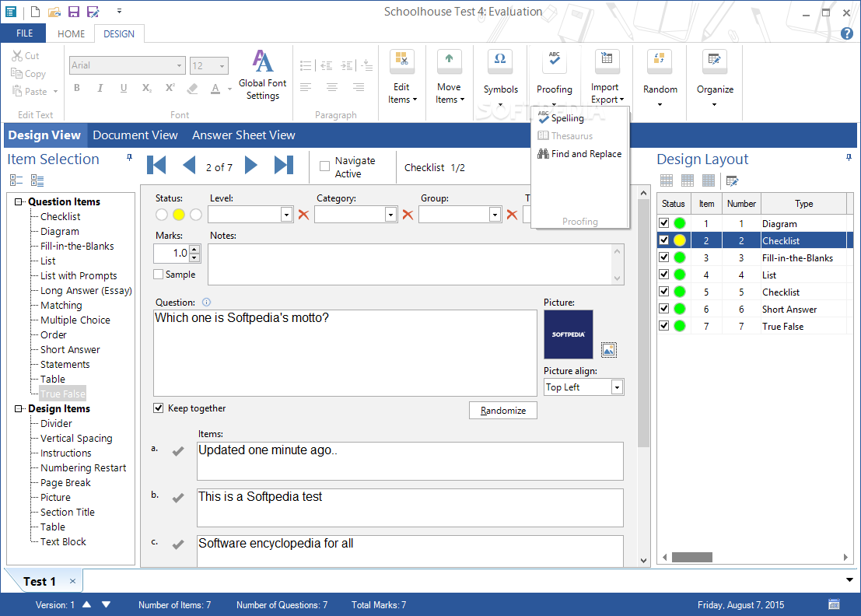Open Global Font Settings

coord(262,75)
